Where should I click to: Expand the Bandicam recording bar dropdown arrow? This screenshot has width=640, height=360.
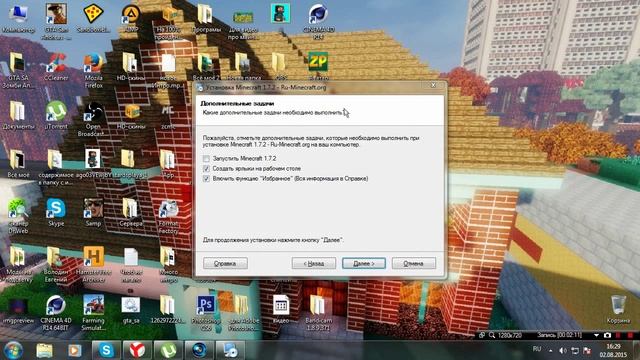pos(596,335)
